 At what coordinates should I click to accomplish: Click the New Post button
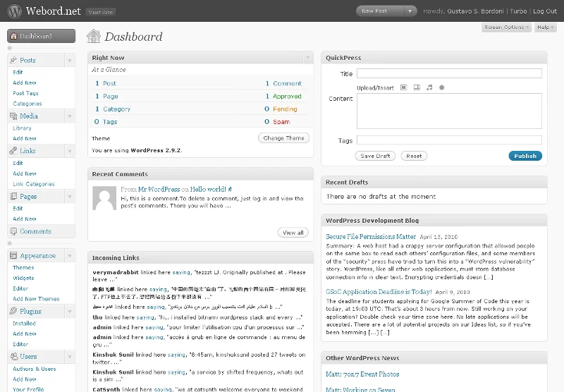pyautogui.click(x=381, y=11)
